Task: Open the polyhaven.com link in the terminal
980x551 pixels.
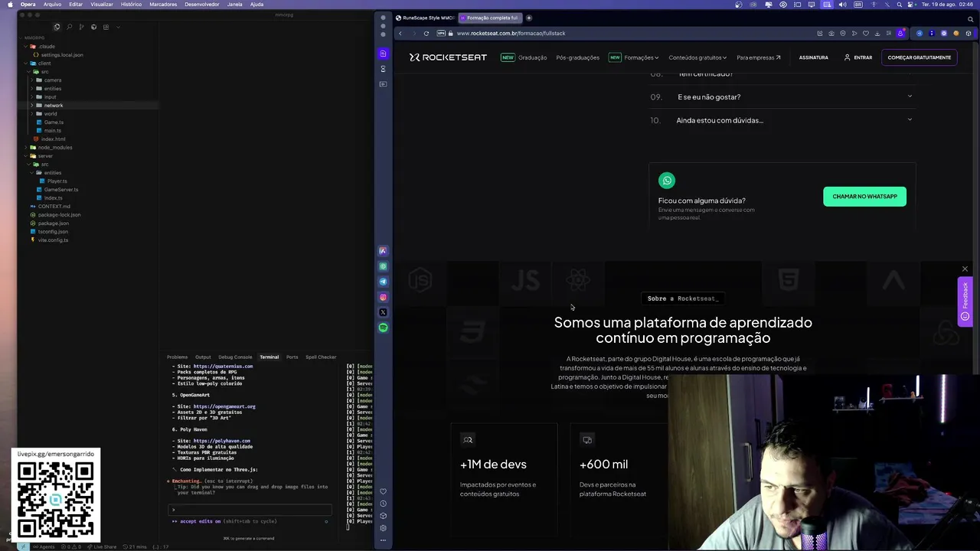Action: (222, 441)
